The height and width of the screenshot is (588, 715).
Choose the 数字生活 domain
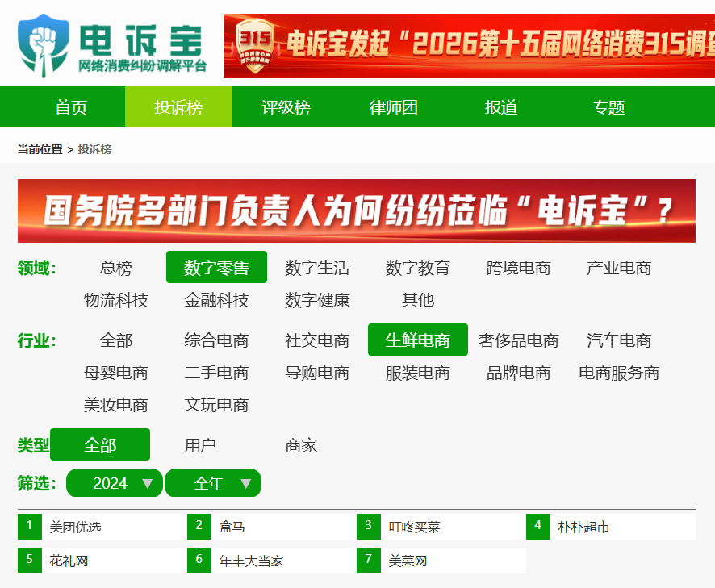[x=317, y=268]
